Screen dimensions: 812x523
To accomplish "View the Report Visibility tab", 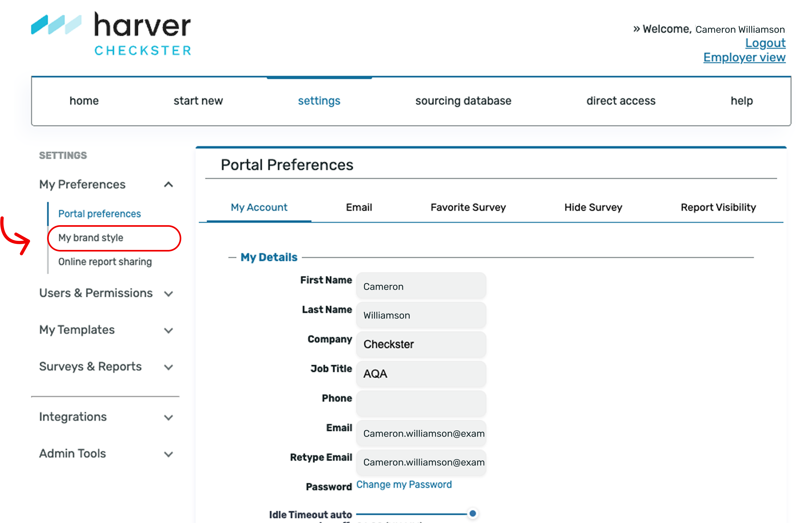I will [x=718, y=207].
